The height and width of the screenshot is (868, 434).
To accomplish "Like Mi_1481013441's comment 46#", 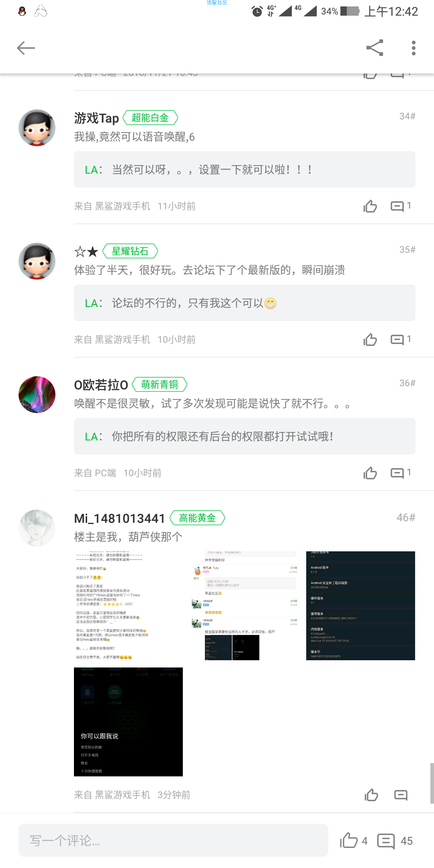I will point(371,795).
